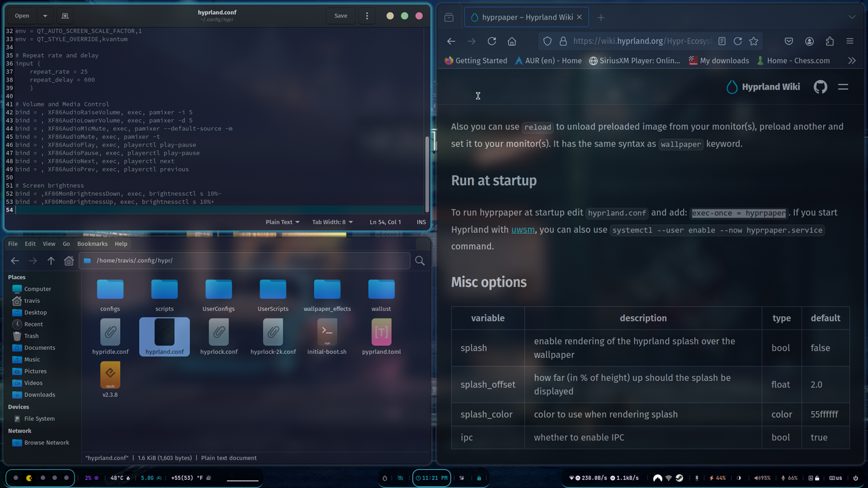The width and height of the screenshot is (868, 488).
Task: Open the Ln 54, Col 1 position selector
Action: click(385, 222)
